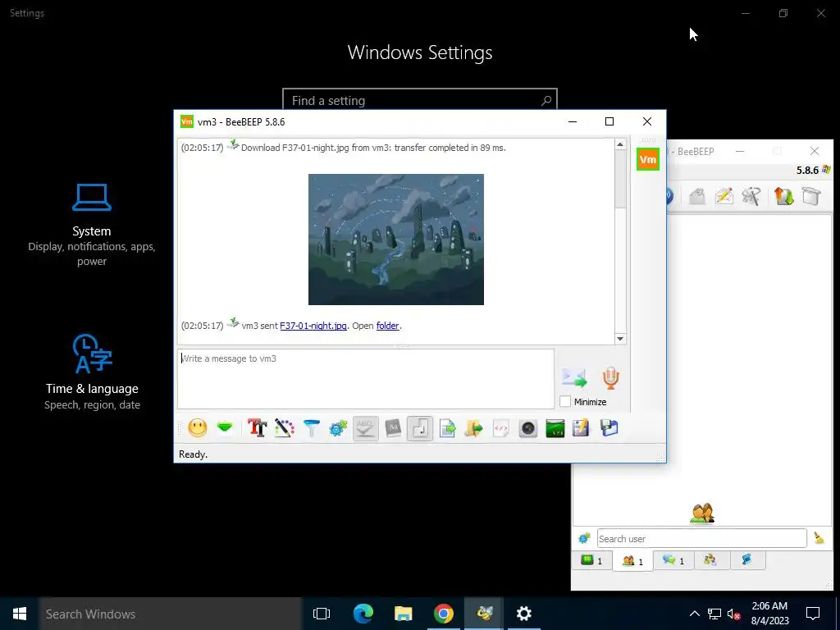Open the emoticons smiley picker
The height and width of the screenshot is (630, 840).
click(x=197, y=428)
